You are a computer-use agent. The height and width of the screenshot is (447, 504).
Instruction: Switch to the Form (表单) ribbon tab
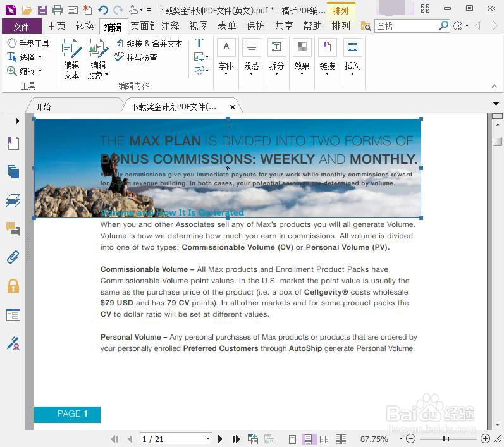pyautogui.click(x=226, y=26)
